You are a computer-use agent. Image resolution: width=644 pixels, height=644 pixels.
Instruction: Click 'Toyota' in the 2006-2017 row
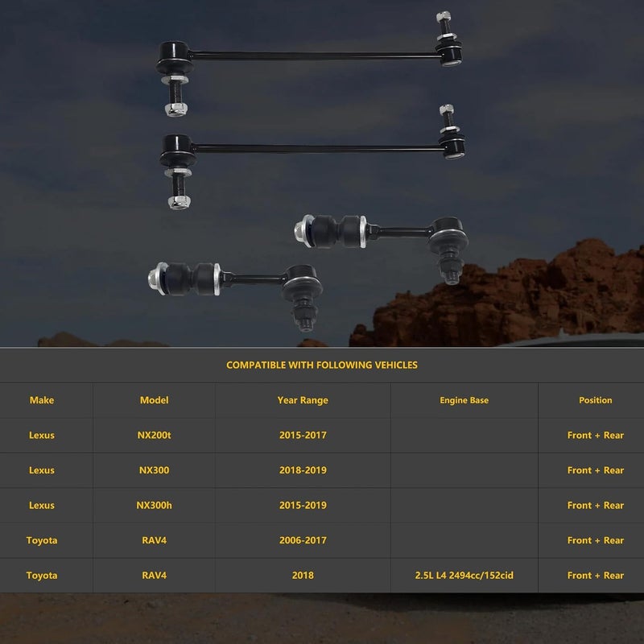coord(42,540)
